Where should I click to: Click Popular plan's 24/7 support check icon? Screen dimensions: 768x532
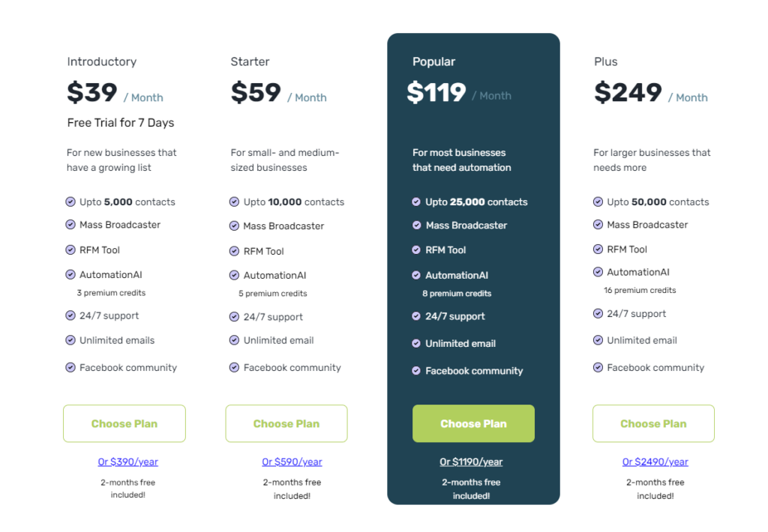416,316
